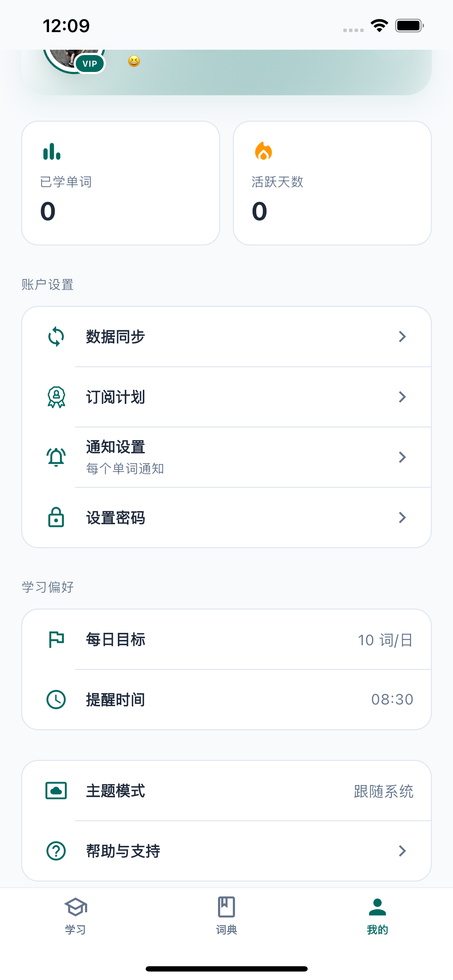Image resolution: width=453 pixels, height=980 pixels.
Task: Open 帮助与支持 chevron arrow
Action: tap(402, 851)
